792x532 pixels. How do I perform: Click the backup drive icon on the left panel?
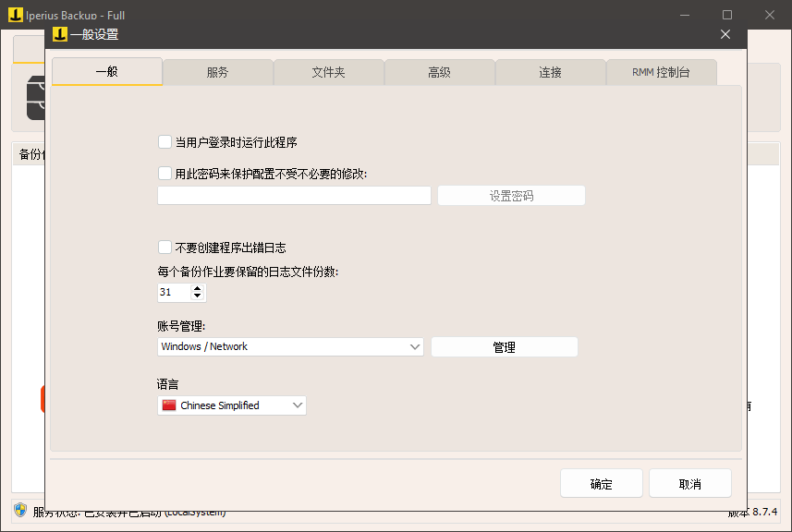(x=32, y=97)
